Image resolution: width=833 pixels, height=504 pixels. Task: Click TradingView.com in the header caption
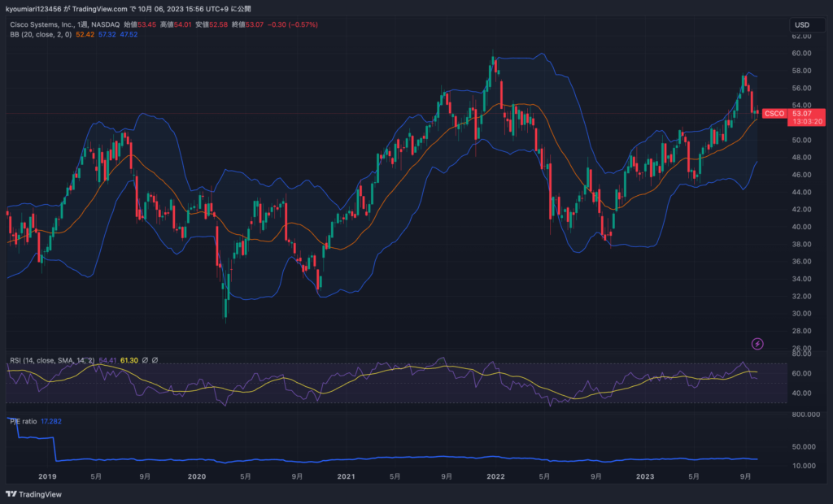(99, 9)
